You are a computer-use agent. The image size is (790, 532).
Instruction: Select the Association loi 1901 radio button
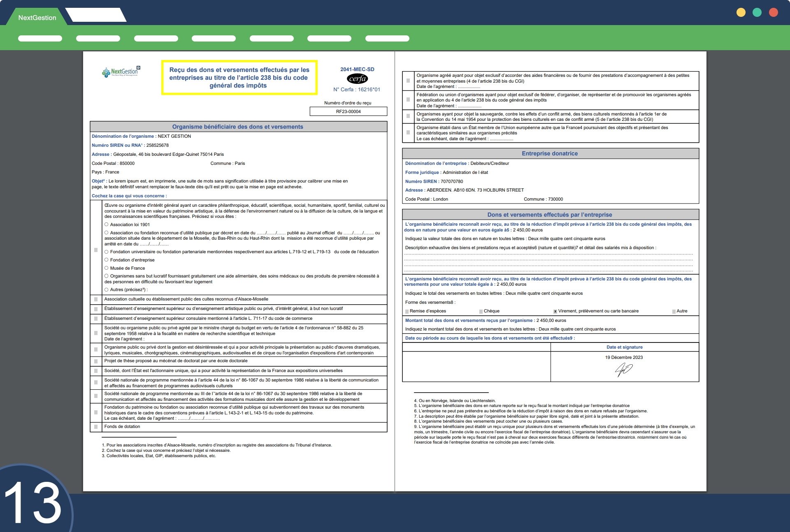pos(107,224)
